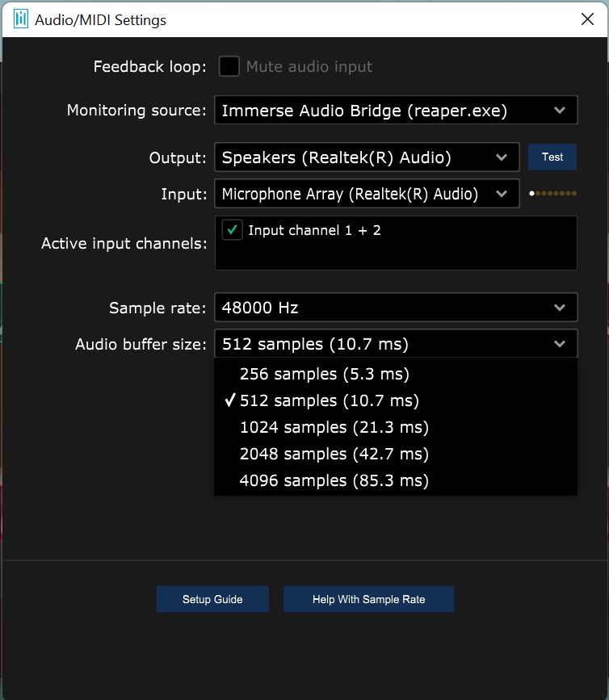Screen dimensions: 609x700
Task: Choose 512 samples (10.7 ms) option
Action: pyautogui.click(x=329, y=401)
